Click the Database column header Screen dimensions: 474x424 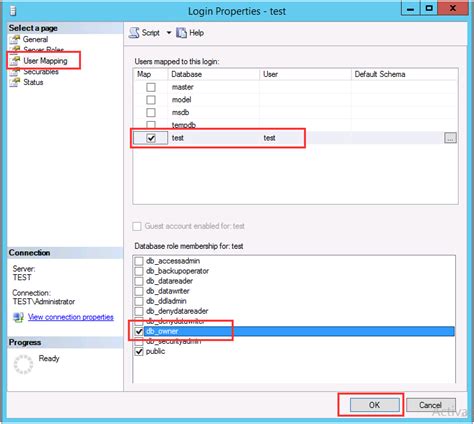click(x=213, y=74)
